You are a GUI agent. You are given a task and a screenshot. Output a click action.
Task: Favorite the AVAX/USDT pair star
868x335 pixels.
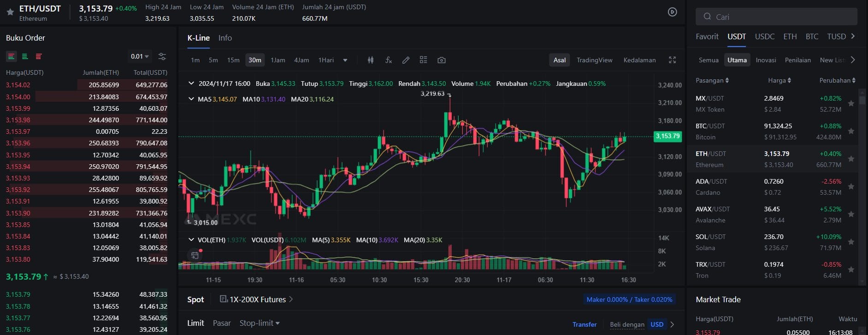[x=851, y=214]
